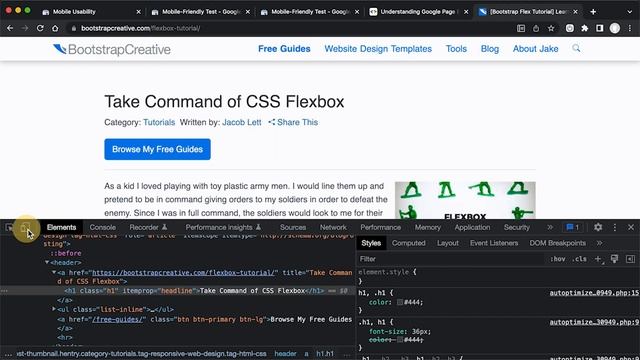Open the Tools navigation link
640x360 pixels.
456,49
